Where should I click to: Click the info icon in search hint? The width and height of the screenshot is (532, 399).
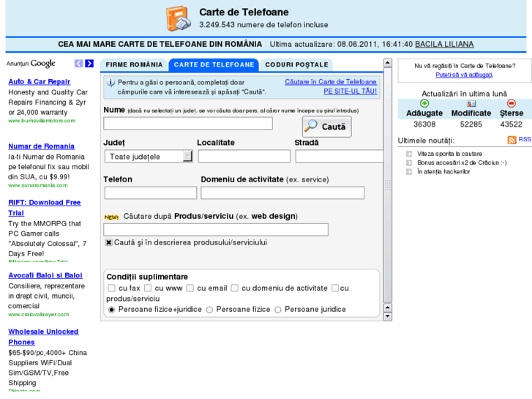click(x=110, y=83)
